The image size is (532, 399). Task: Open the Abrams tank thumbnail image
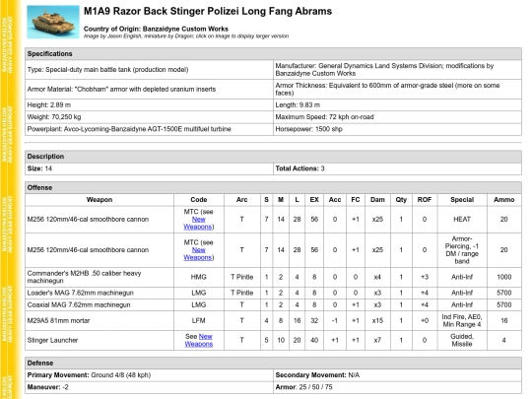pos(53,22)
